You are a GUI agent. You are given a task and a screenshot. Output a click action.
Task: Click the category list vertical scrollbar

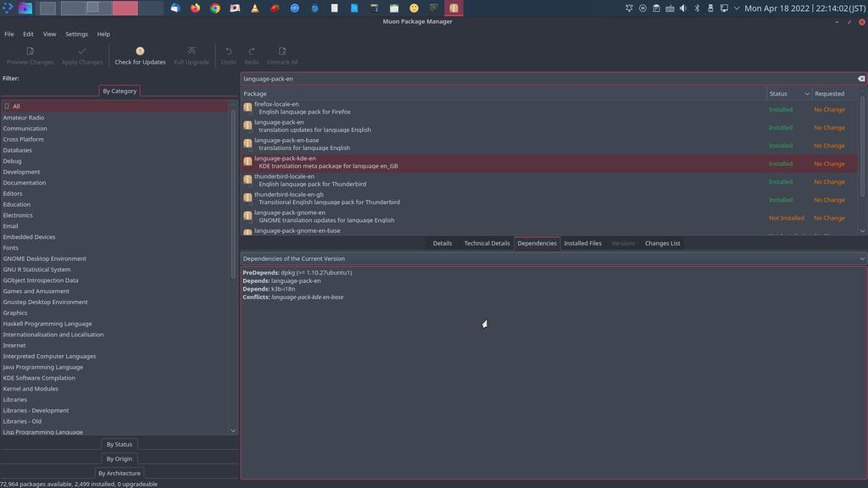click(233, 195)
